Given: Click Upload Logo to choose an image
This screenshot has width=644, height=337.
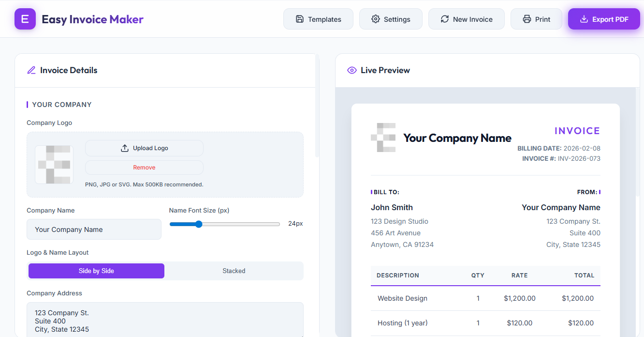Looking at the screenshot, I should click(x=144, y=148).
